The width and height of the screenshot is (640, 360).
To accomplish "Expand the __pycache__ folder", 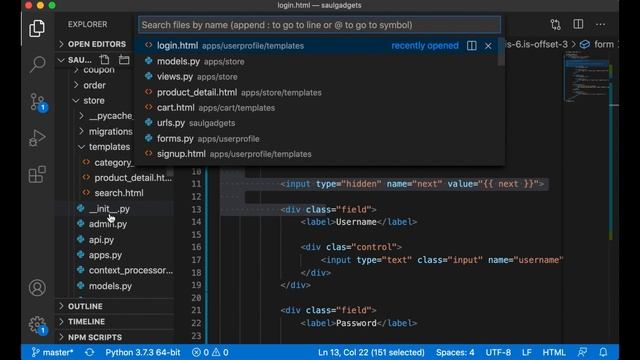I will coord(110,116).
